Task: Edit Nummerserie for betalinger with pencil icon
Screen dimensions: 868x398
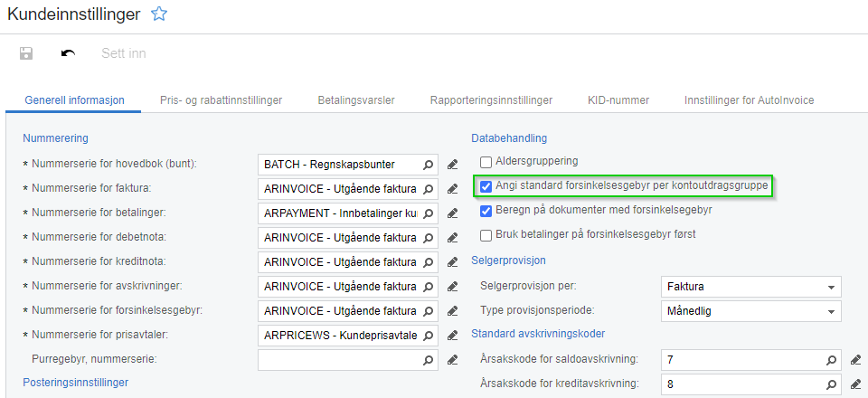Action: point(452,213)
